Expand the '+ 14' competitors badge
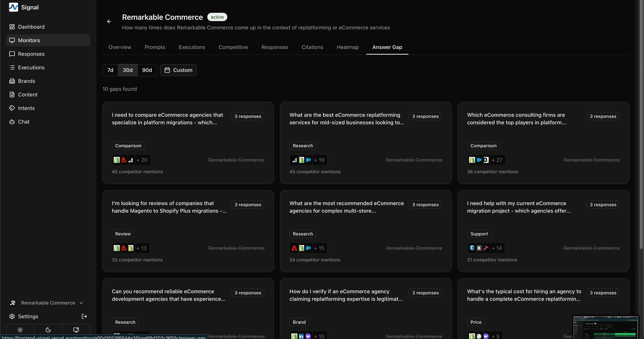644x339 pixels. 497,248
